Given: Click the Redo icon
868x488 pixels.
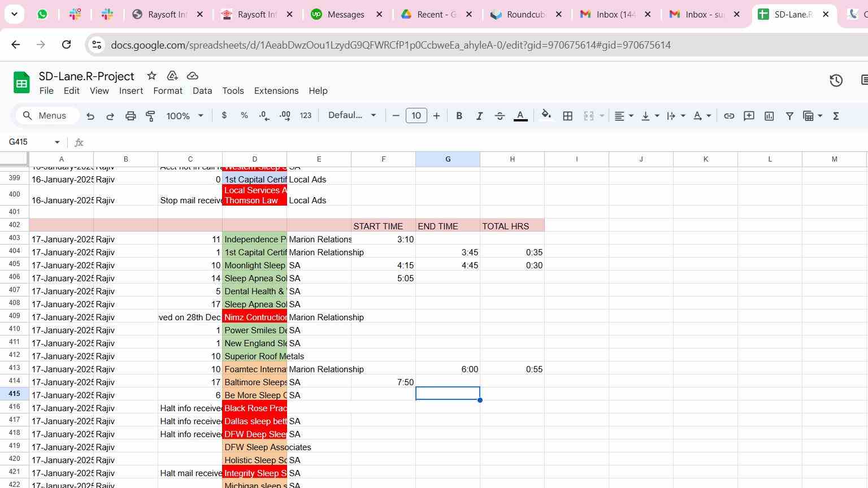Looking at the screenshot, I should click(x=110, y=116).
